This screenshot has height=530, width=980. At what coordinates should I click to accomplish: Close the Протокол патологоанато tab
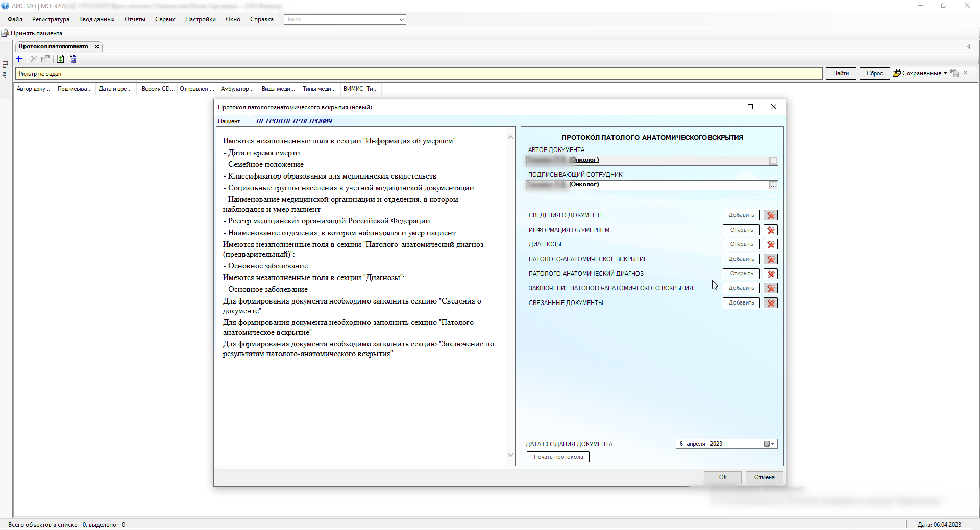click(97, 46)
